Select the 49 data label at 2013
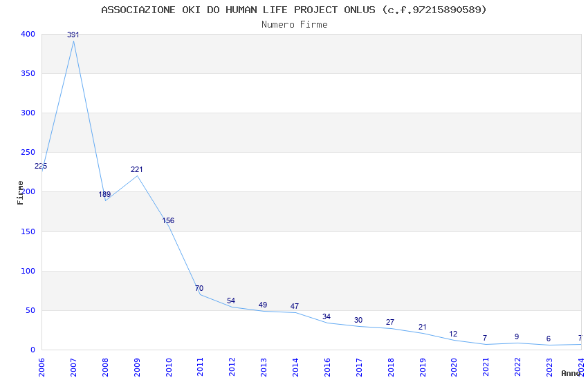 pos(263,305)
